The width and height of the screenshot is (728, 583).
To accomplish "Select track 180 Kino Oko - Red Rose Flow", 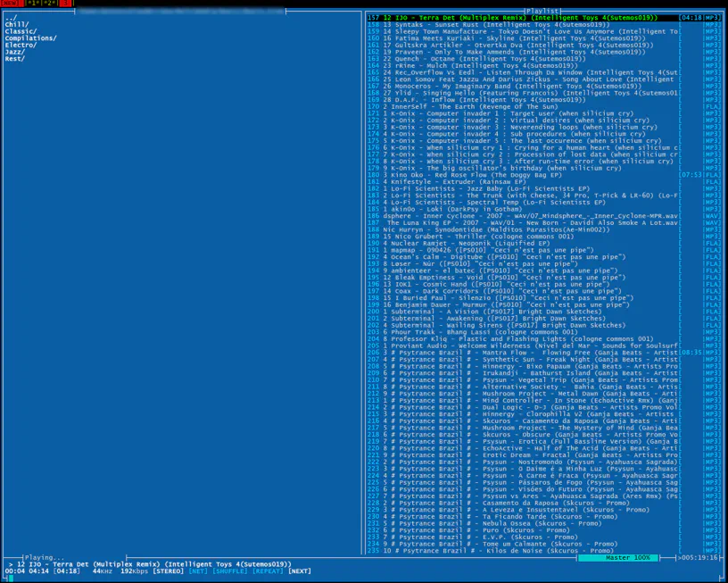I will pyautogui.click(x=544, y=175).
